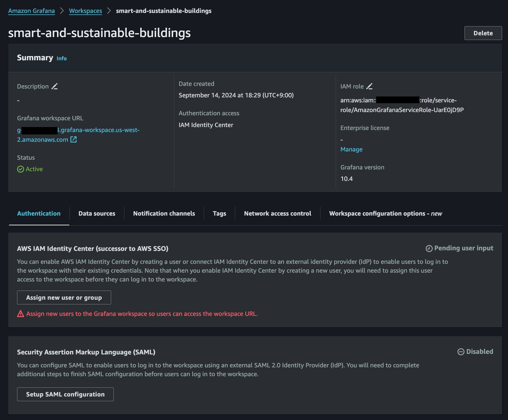Open Workspace configuration options tab
This screenshot has width=508, height=420.
tap(386, 214)
